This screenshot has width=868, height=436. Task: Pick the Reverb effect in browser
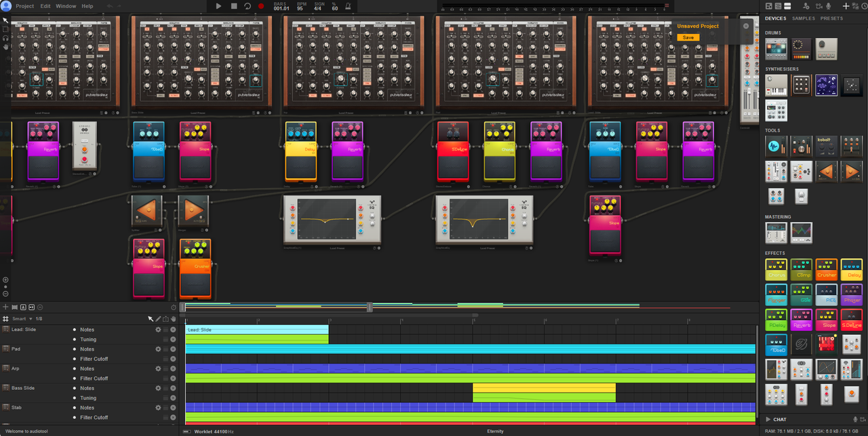(802, 319)
